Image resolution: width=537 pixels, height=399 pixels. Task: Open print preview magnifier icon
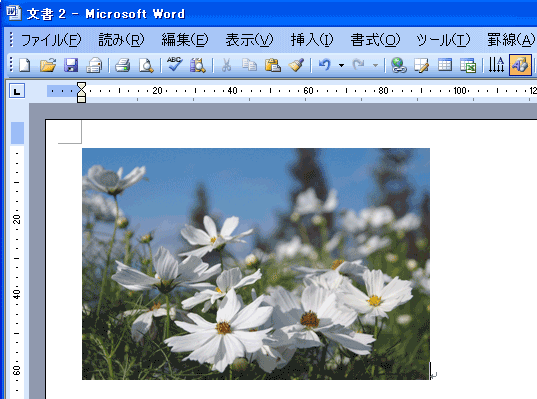click(146, 65)
